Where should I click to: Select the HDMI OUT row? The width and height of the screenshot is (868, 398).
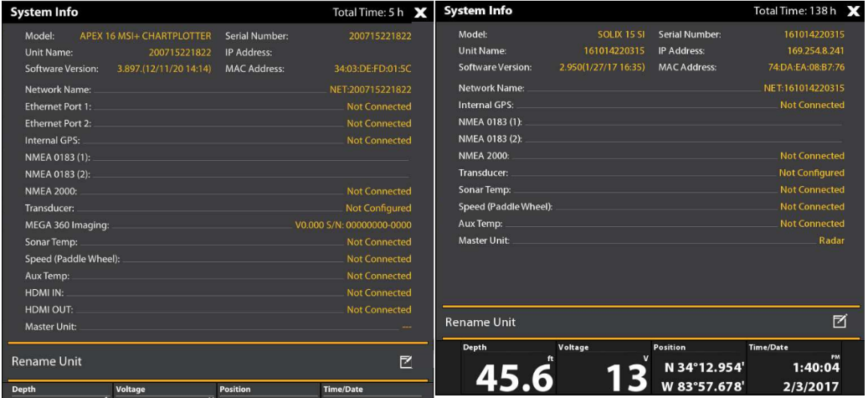point(218,310)
